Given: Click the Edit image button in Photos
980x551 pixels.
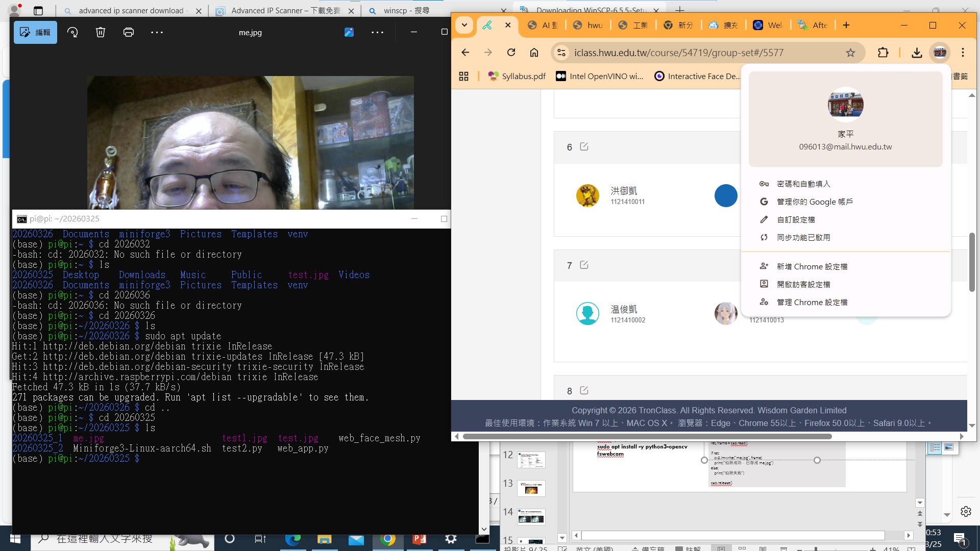Looking at the screenshot, I should 35,32.
